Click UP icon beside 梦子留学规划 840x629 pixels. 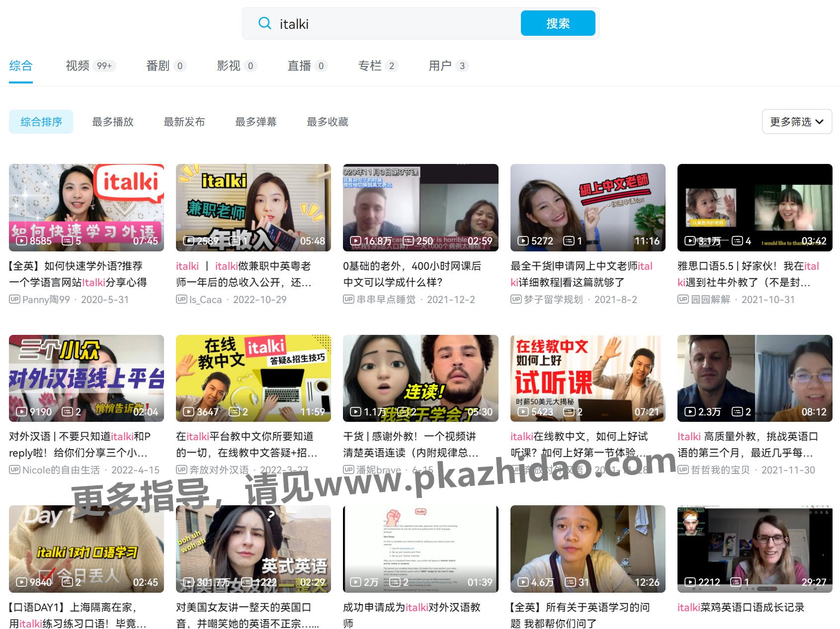[516, 299]
